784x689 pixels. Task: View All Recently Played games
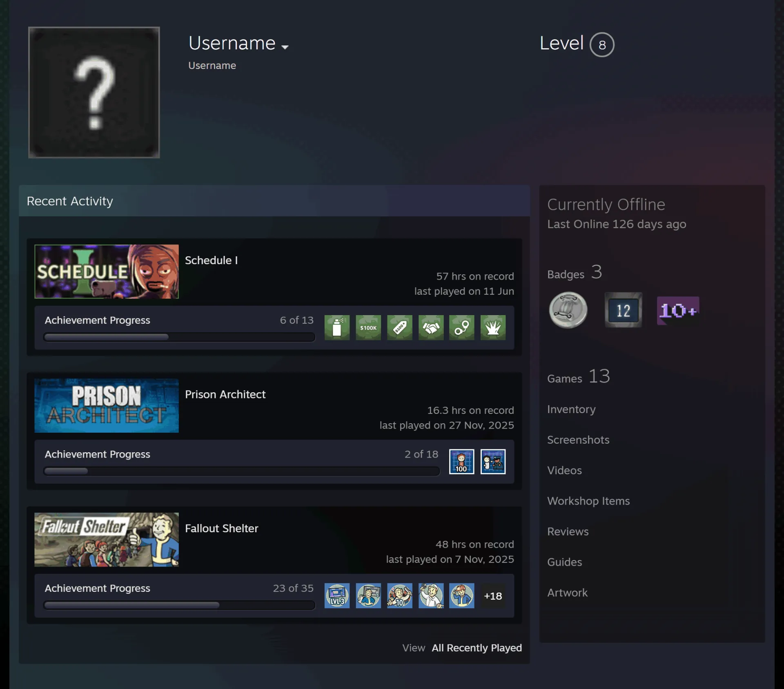tap(477, 648)
